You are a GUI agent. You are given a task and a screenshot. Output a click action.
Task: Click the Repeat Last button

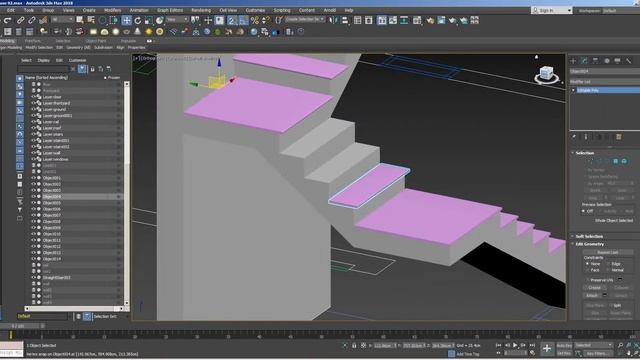(607, 252)
